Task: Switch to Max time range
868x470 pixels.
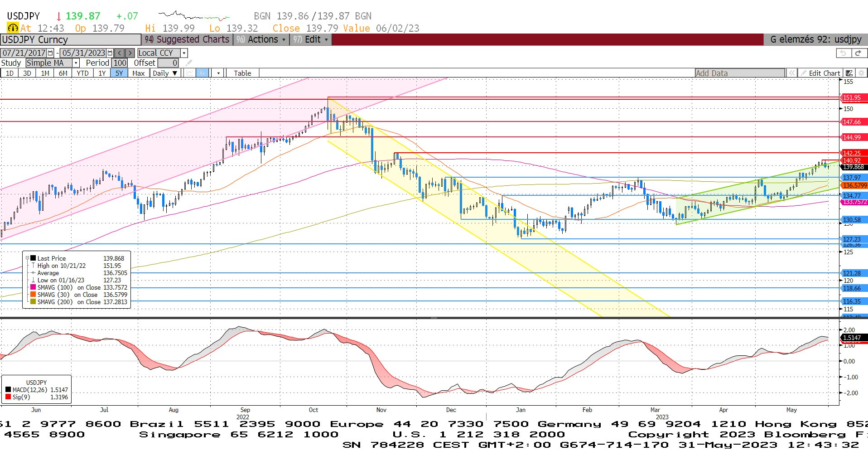Action: pyautogui.click(x=139, y=73)
